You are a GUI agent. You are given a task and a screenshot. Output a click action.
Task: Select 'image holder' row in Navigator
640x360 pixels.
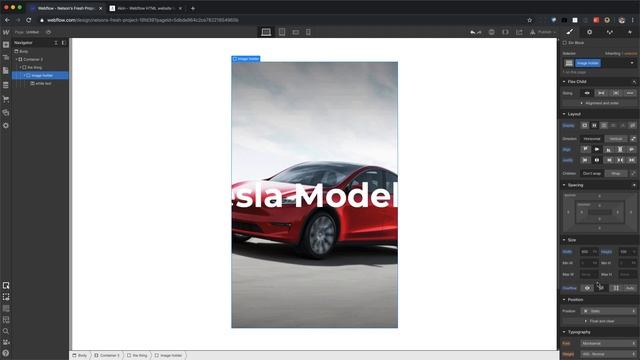coord(40,76)
